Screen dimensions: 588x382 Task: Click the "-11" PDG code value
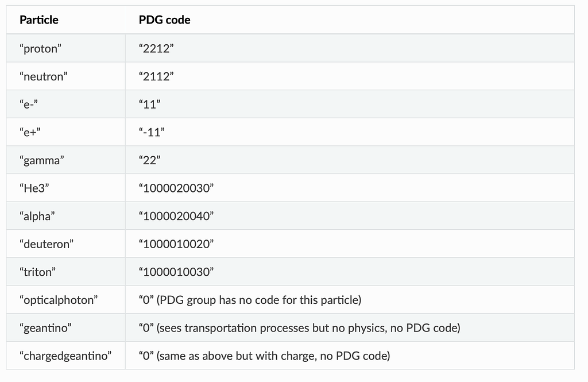coord(152,132)
